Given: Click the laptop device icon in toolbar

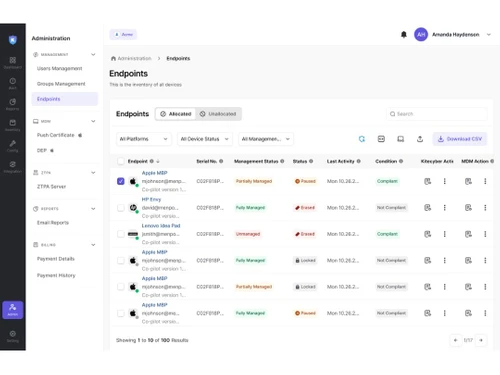Looking at the screenshot, I should 401,139.
